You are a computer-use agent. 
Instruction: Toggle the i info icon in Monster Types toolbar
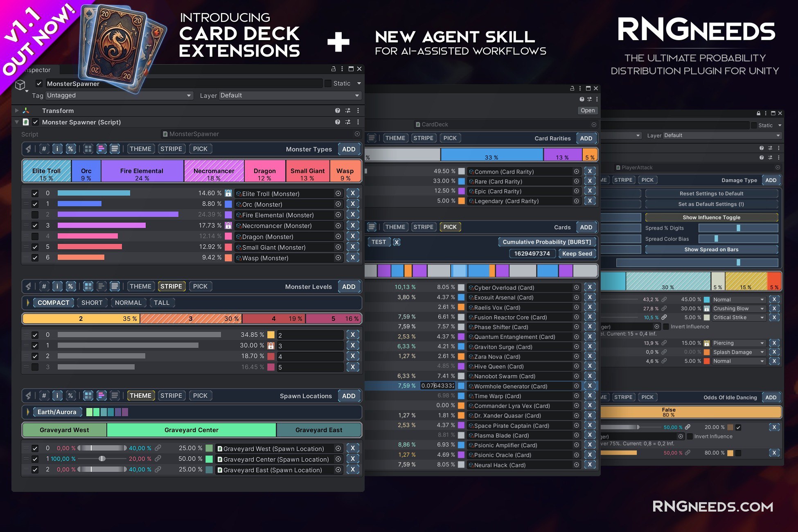(57, 149)
